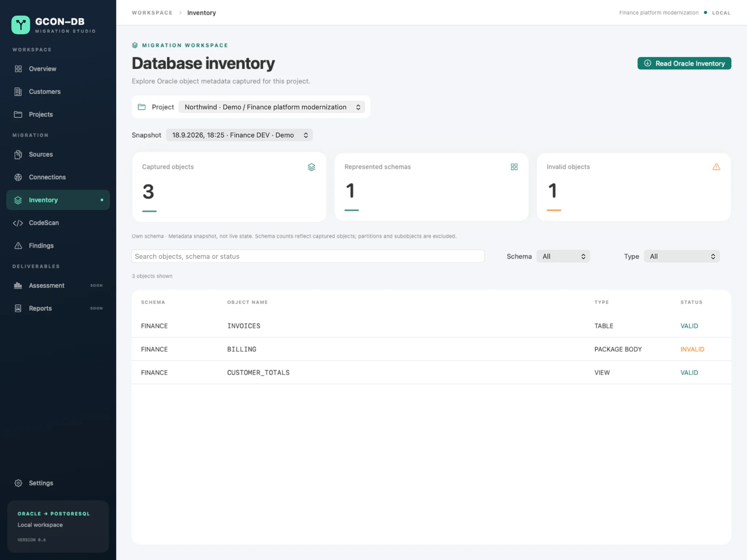Click the Inventory breadcrumb label
Screen dimensions: 747x560
[x=202, y=13]
